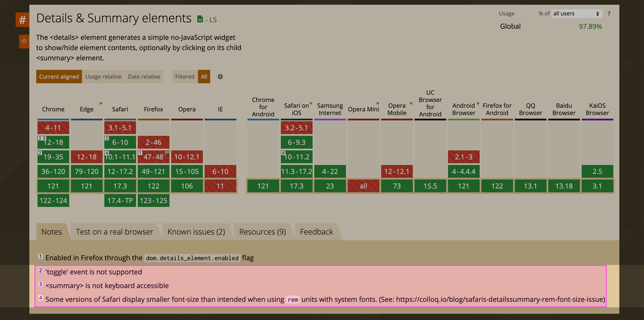Click Firefox 49-121 cell
This screenshot has width=644, height=320.
(154, 172)
